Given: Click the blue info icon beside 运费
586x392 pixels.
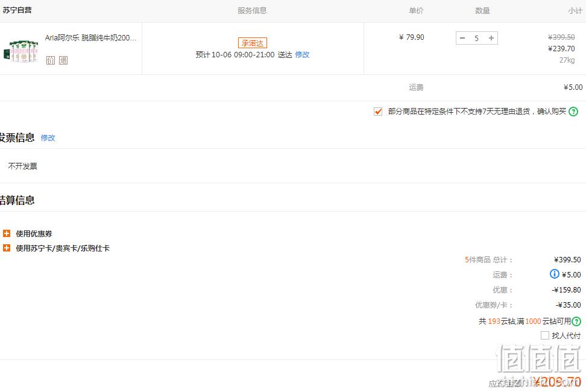Looking at the screenshot, I should (x=555, y=274).
